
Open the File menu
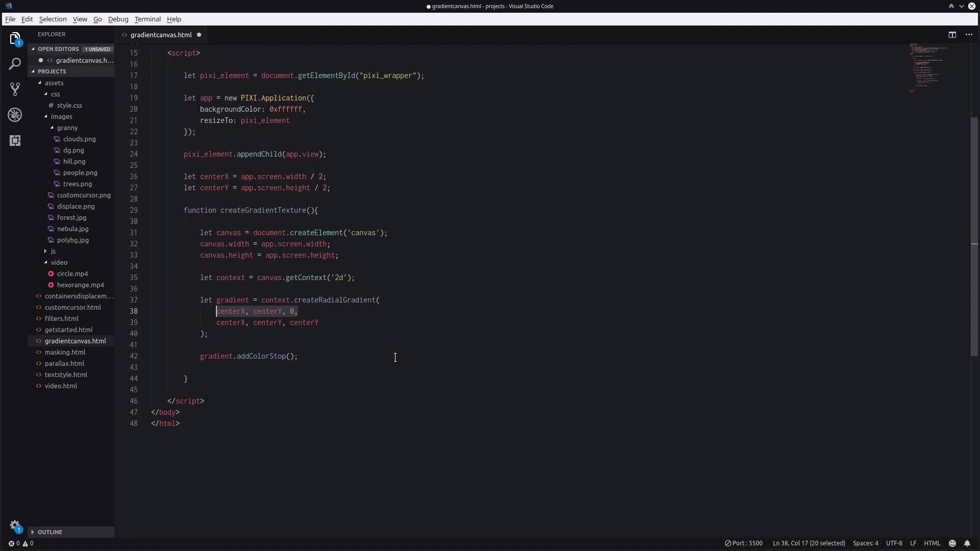10,19
